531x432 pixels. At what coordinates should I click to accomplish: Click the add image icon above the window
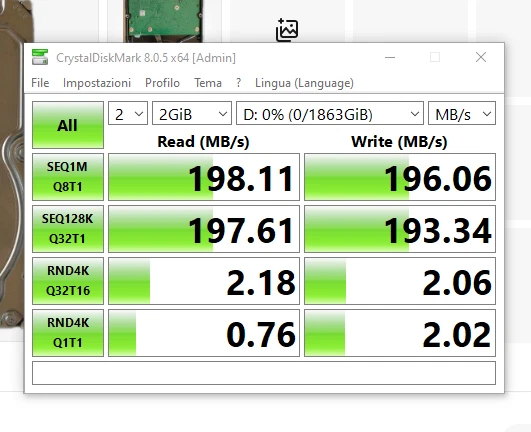(287, 30)
